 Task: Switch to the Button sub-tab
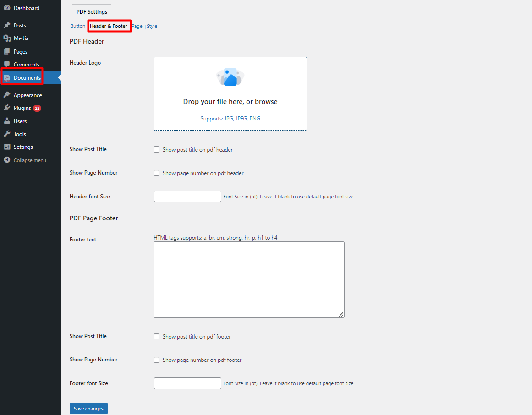pos(78,26)
